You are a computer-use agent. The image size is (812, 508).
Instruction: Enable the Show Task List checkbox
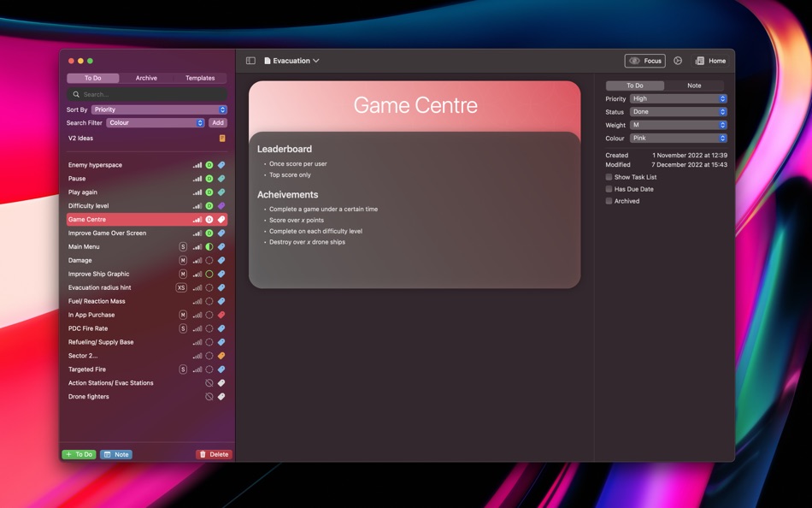pos(609,177)
